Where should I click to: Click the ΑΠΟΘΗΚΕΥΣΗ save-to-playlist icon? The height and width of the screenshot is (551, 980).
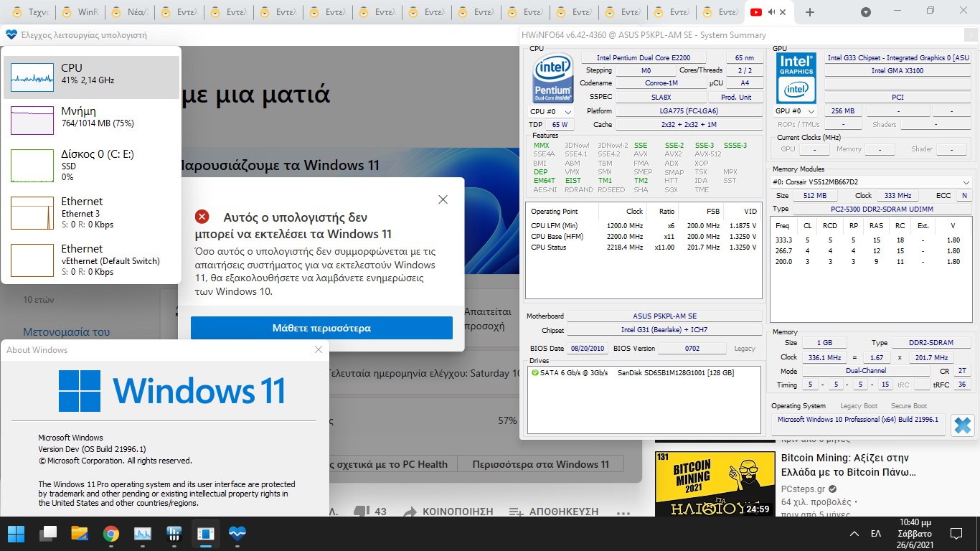(x=516, y=512)
